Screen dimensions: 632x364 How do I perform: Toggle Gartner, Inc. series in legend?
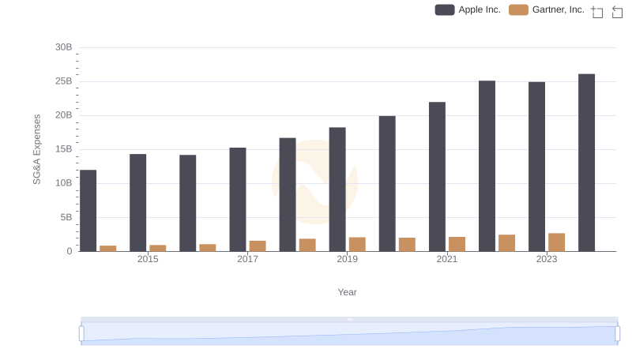[x=546, y=9]
